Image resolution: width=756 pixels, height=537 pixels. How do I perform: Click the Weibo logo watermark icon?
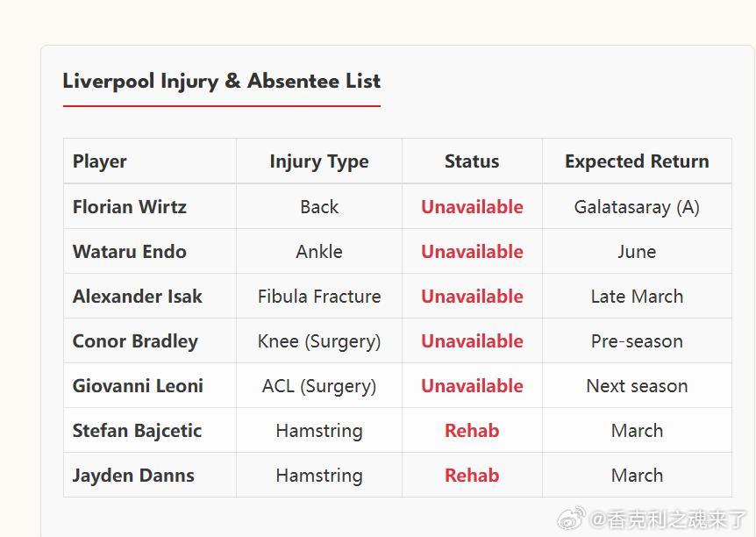573,519
